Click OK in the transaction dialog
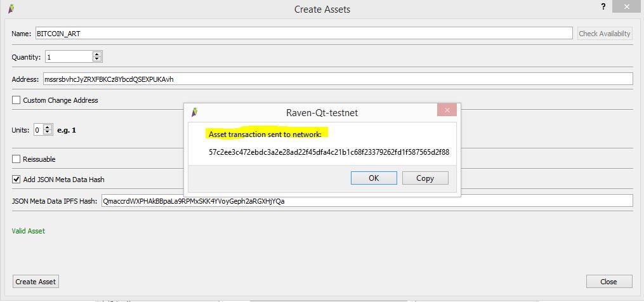 click(374, 178)
